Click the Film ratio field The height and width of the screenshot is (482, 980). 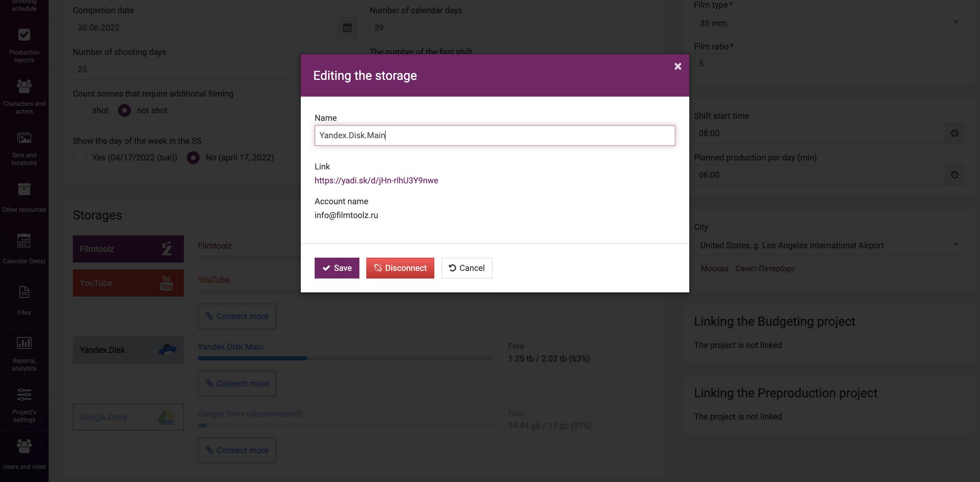829,64
